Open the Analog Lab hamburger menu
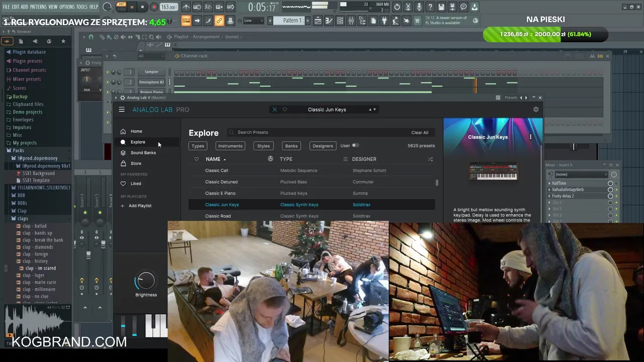Screen dimensions: 644x362 [122, 109]
